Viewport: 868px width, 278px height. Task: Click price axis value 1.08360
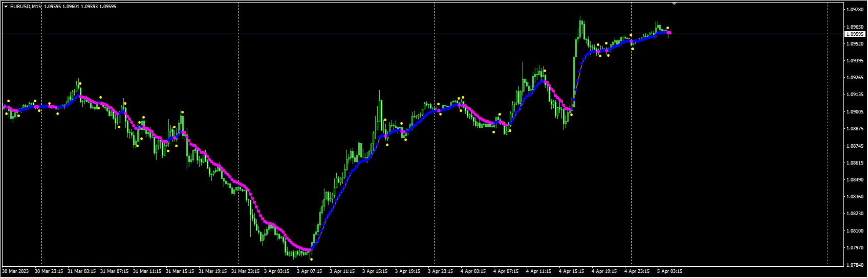click(855, 197)
